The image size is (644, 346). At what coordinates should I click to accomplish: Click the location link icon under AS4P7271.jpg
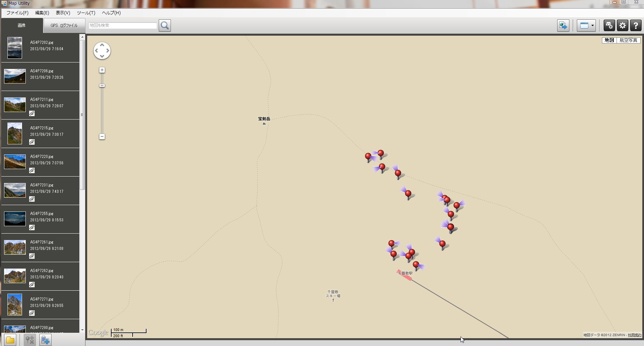pos(32,313)
